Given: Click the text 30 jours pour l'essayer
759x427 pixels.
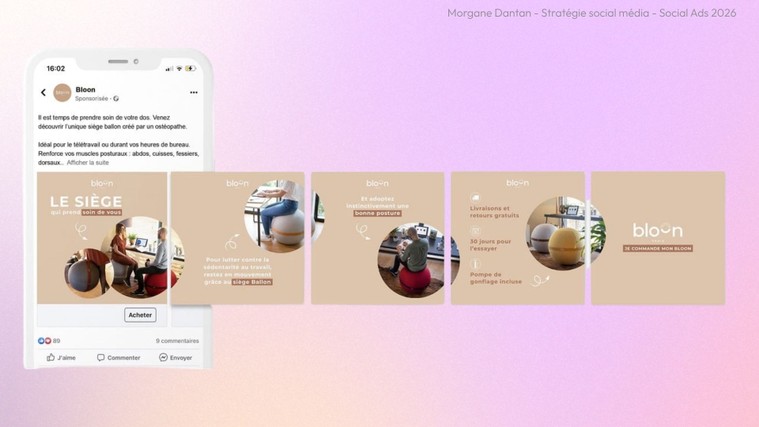Looking at the screenshot, I should pos(490,244).
